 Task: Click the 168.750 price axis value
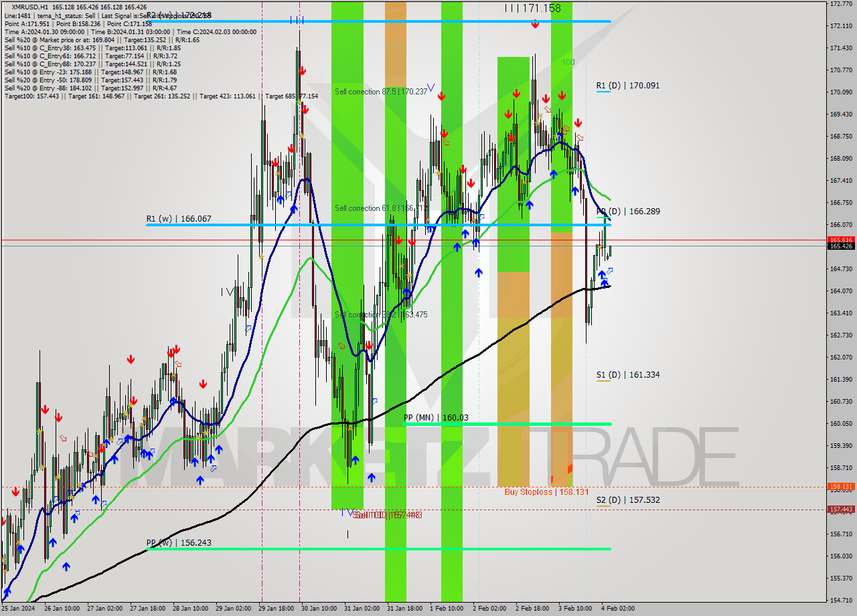(841, 137)
